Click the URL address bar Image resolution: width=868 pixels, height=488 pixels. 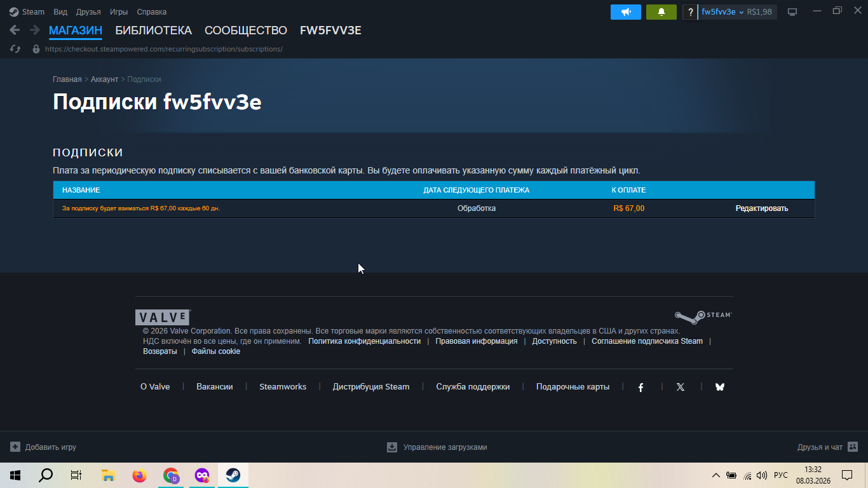click(164, 49)
